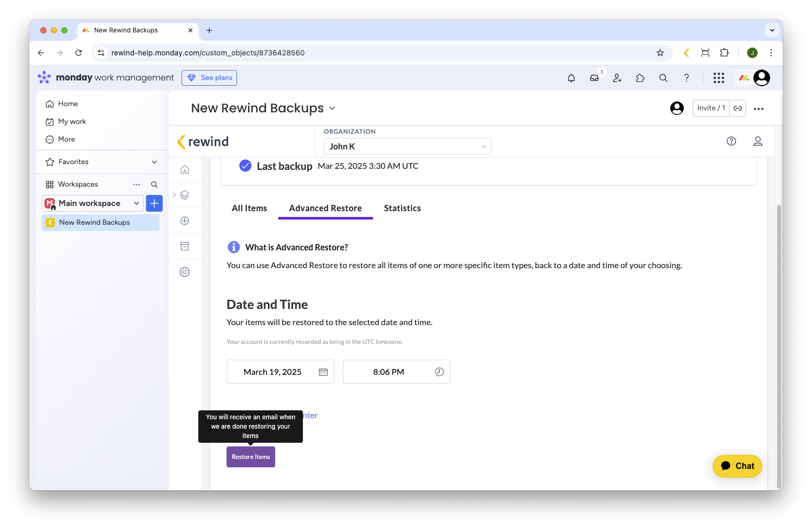Image resolution: width=812 pixels, height=529 pixels.
Task: Open the Rewind archive box icon
Action: tap(185, 246)
